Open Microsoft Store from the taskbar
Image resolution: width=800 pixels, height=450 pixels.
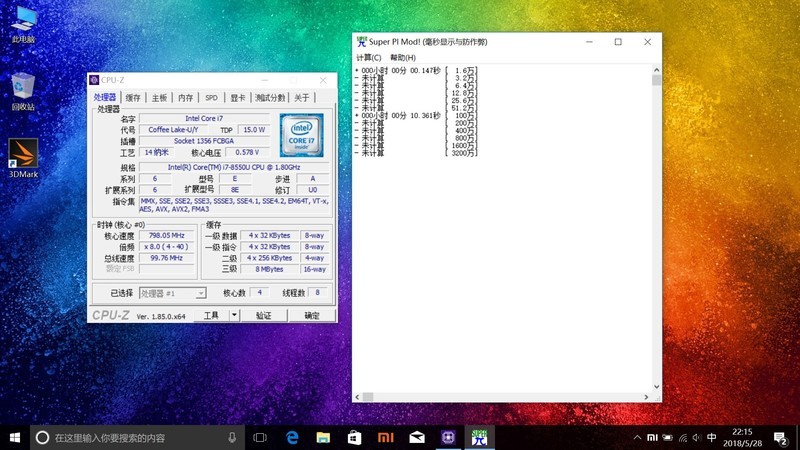click(354, 437)
